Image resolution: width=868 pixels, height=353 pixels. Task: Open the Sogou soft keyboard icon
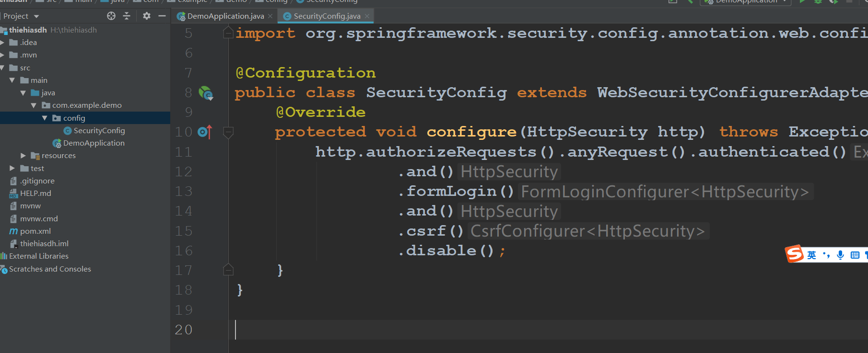855,255
